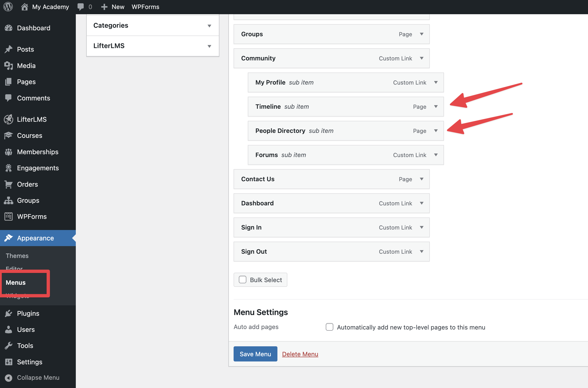
Task: Expand the People Directory menu item
Action: coord(436,131)
